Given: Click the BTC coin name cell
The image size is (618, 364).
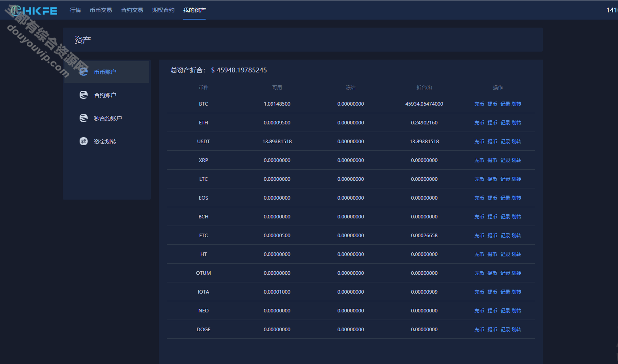Looking at the screenshot, I should 204,104.
